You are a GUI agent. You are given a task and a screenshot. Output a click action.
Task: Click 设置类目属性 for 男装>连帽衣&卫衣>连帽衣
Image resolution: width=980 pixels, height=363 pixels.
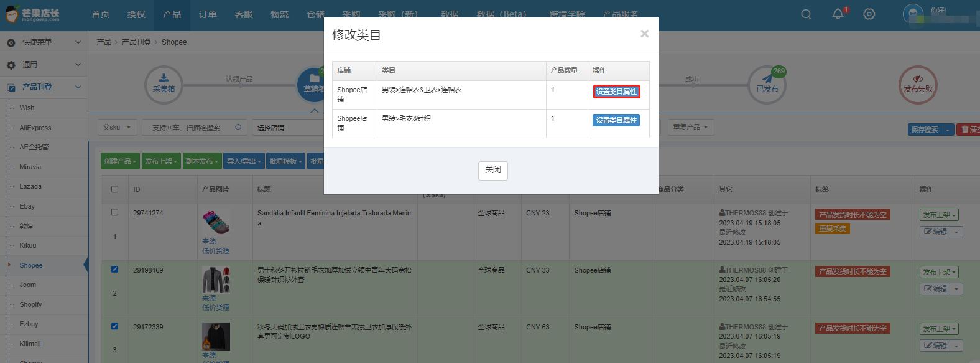point(616,92)
